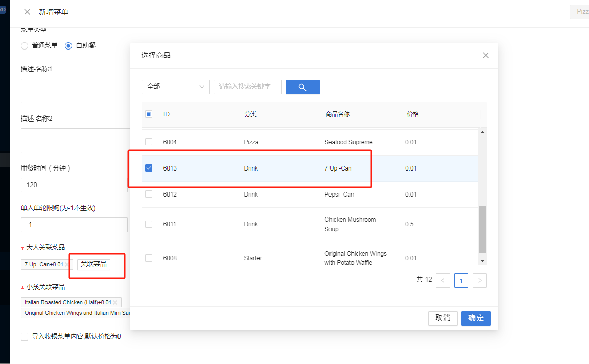Click the 取消 cancel button

tap(443, 318)
